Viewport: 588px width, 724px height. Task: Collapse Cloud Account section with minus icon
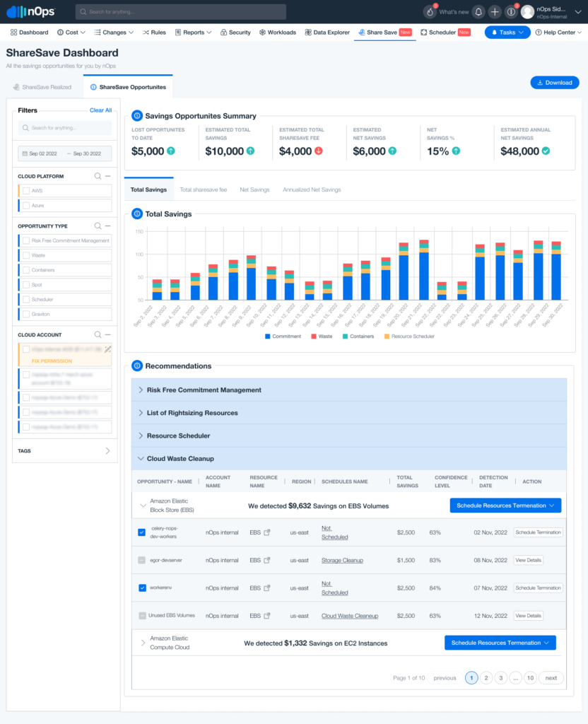(x=107, y=334)
